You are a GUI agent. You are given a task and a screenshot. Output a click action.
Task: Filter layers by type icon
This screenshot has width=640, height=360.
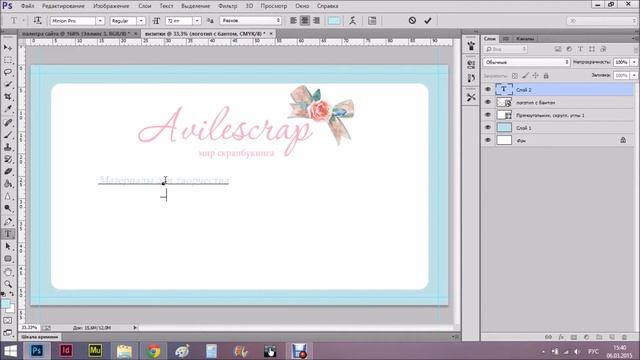click(580, 49)
